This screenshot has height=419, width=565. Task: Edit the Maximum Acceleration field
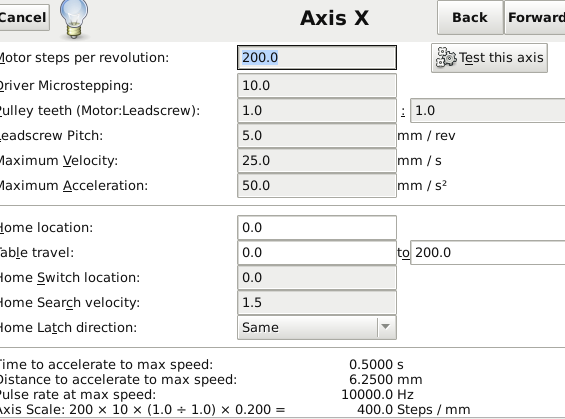[x=317, y=186]
